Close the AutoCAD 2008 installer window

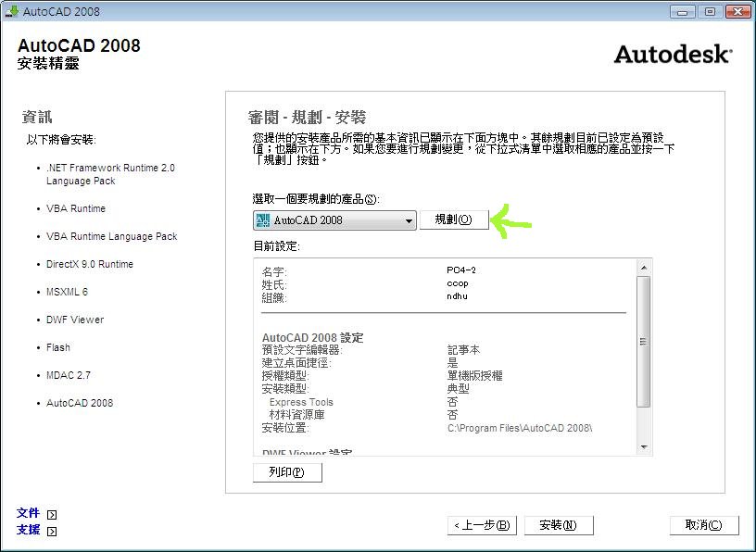(x=737, y=11)
